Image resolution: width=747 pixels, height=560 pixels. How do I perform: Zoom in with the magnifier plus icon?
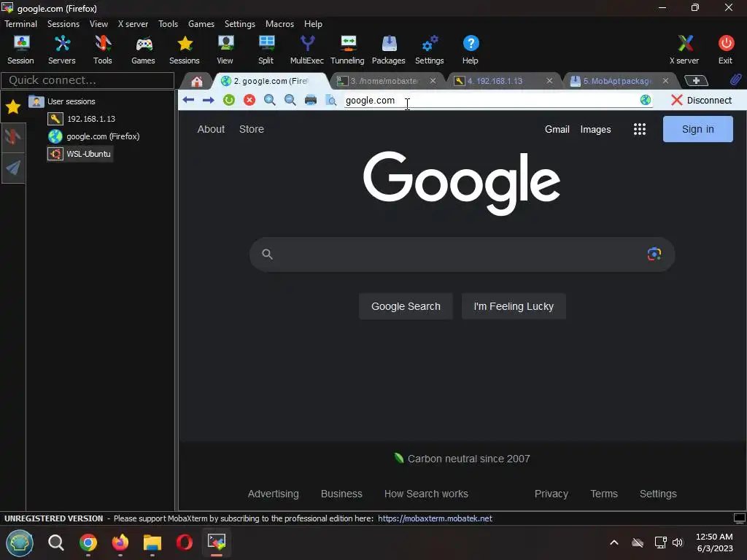click(x=270, y=100)
